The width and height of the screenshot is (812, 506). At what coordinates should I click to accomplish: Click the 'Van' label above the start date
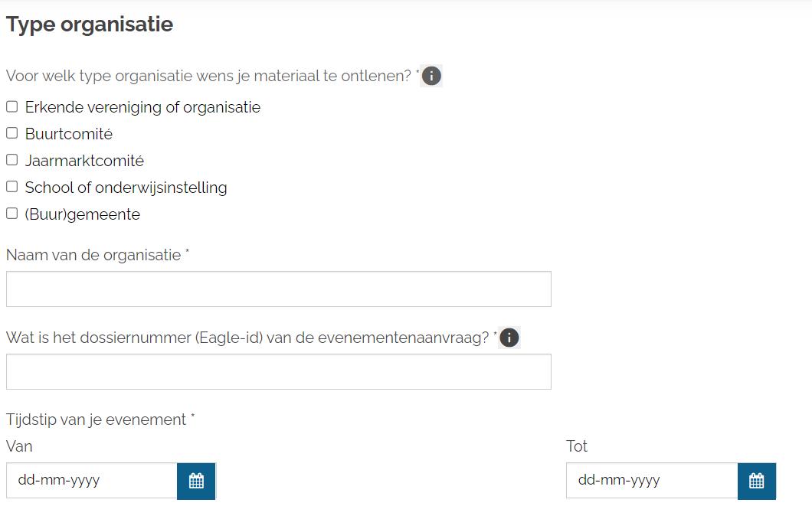(x=19, y=446)
